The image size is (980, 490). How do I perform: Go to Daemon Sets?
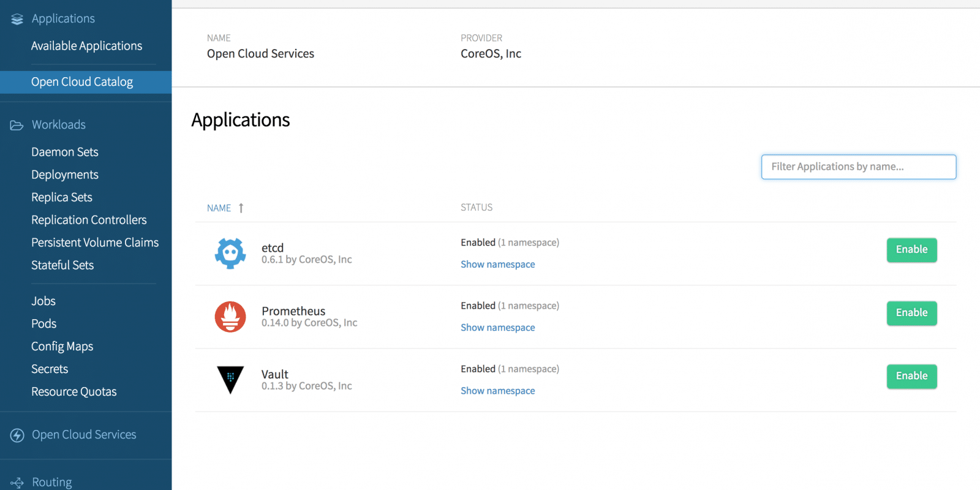pos(65,152)
